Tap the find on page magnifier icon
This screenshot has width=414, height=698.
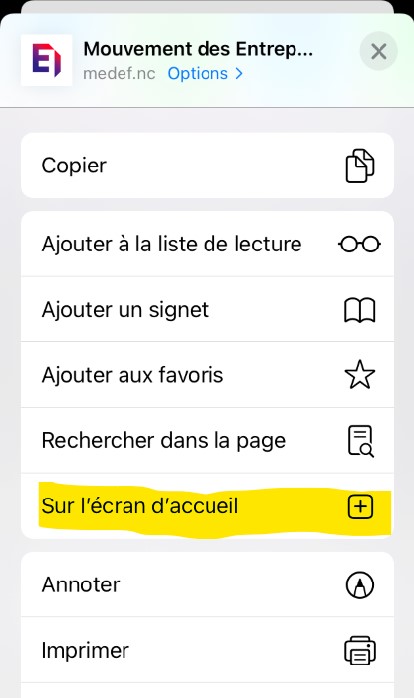click(360, 441)
